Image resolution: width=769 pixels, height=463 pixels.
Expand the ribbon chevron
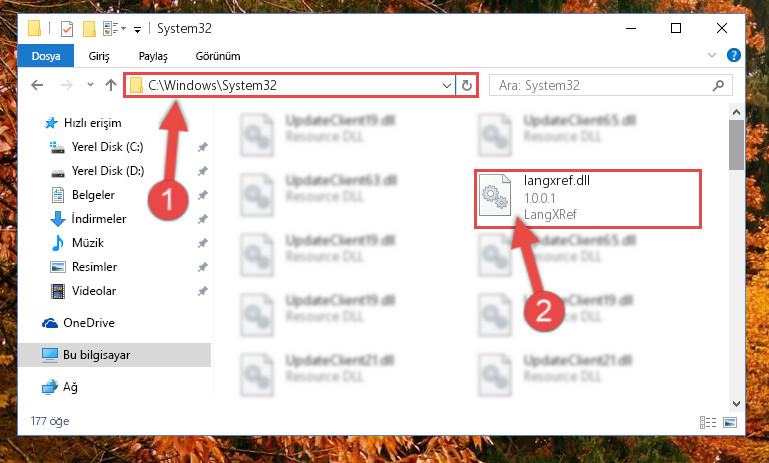click(712, 55)
